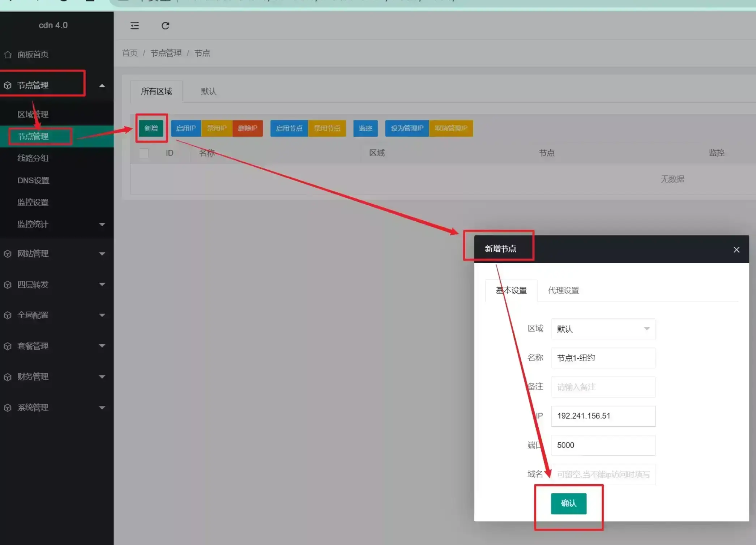
Task: Click the 取消管理IP button
Action: tap(451, 128)
